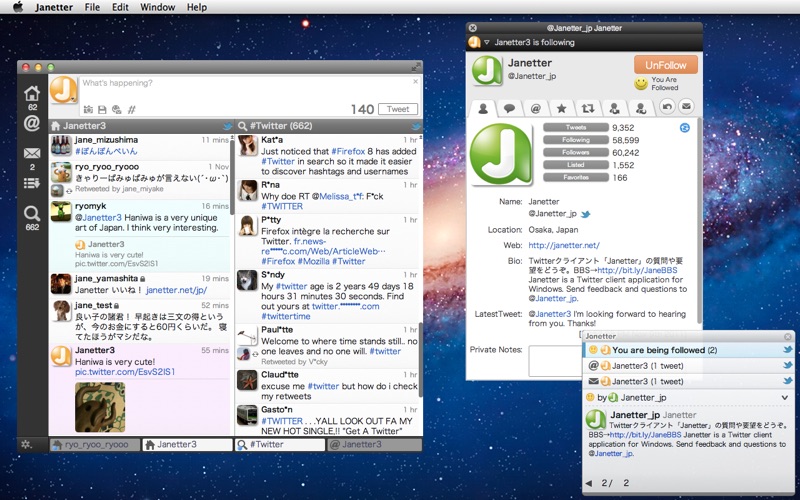The height and width of the screenshot is (500, 800).
Task: Expand the 'Janetter3 is following' dropdown triangle
Action: [x=487, y=42]
